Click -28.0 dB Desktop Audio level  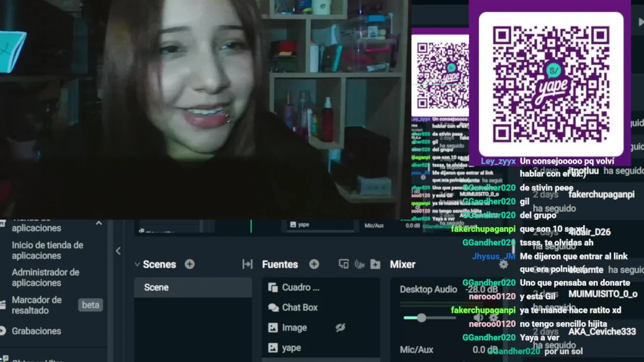(481, 289)
